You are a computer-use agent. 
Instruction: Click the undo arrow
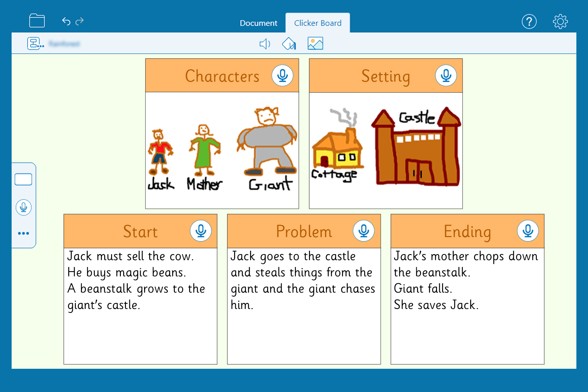(x=66, y=21)
